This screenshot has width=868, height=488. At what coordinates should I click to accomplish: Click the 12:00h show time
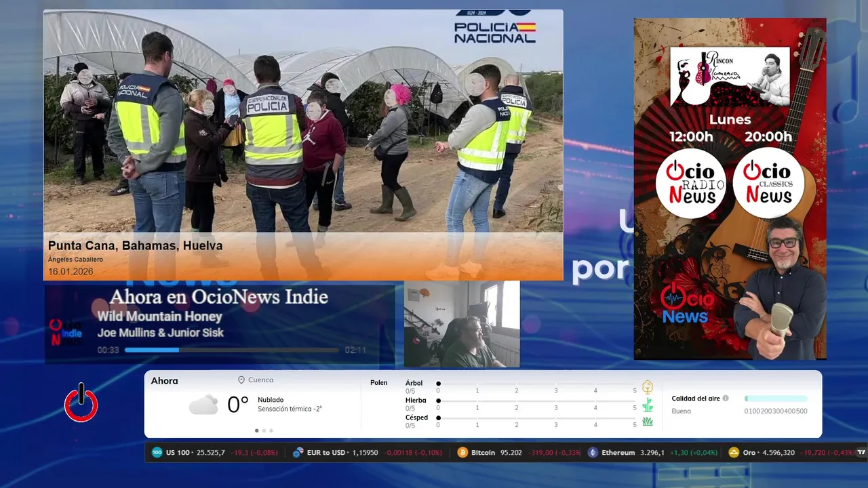pyautogui.click(x=691, y=137)
